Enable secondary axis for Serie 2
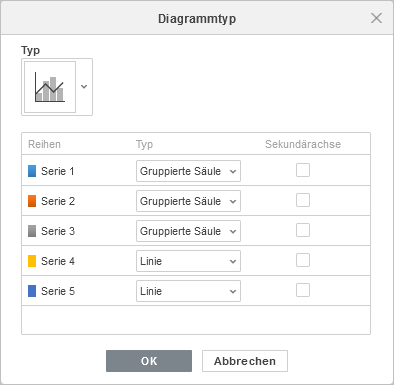This screenshot has width=394, height=385. coord(303,200)
